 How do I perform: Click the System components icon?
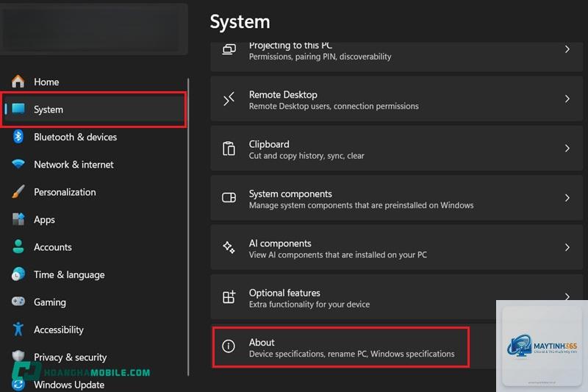click(x=229, y=198)
